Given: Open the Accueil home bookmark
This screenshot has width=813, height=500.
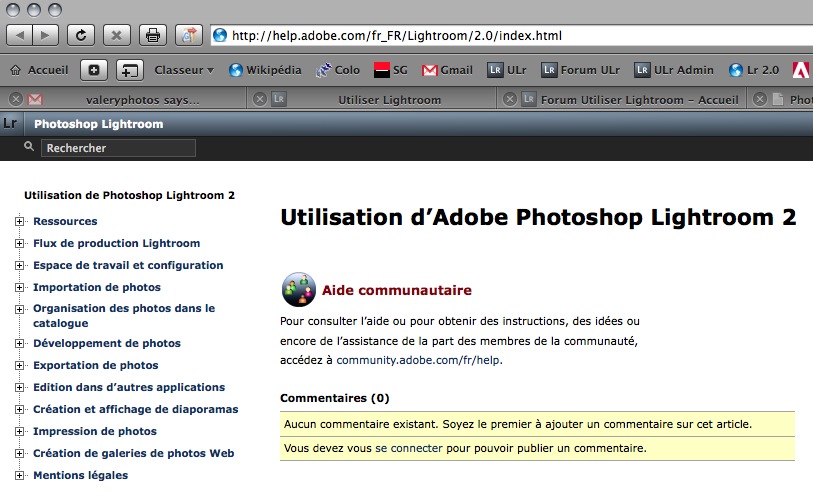Looking at the screenshot, I should tap(39, 70).
